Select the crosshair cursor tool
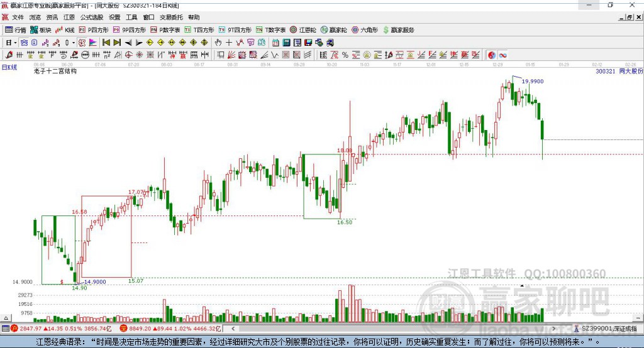The width and height of the screenshot is (644, 348). point(229,43)
